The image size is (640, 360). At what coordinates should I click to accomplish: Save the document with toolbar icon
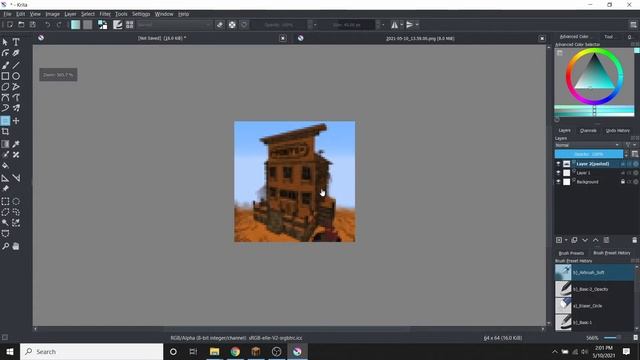tap(33, 25)
